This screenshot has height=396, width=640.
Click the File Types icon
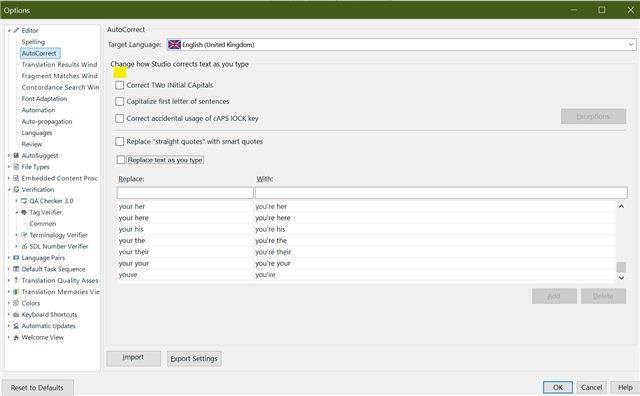[x=16, y=167]
